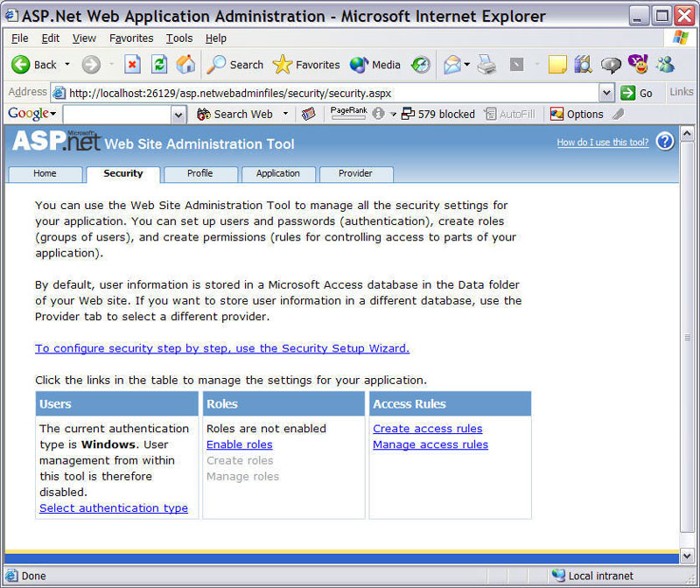Select the Security tab
Image resolution: width=700 pixels, height=588 pixels.
(x=123, y=173)
